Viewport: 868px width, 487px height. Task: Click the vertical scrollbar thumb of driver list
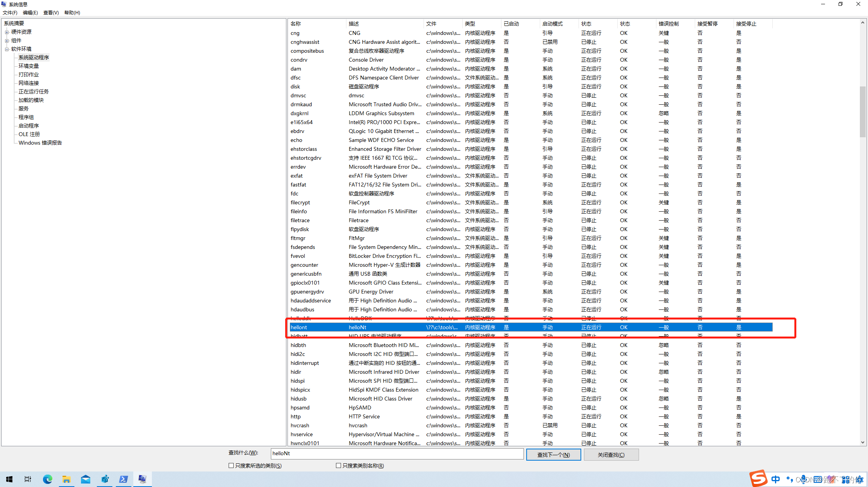click(x=863, y=112)
